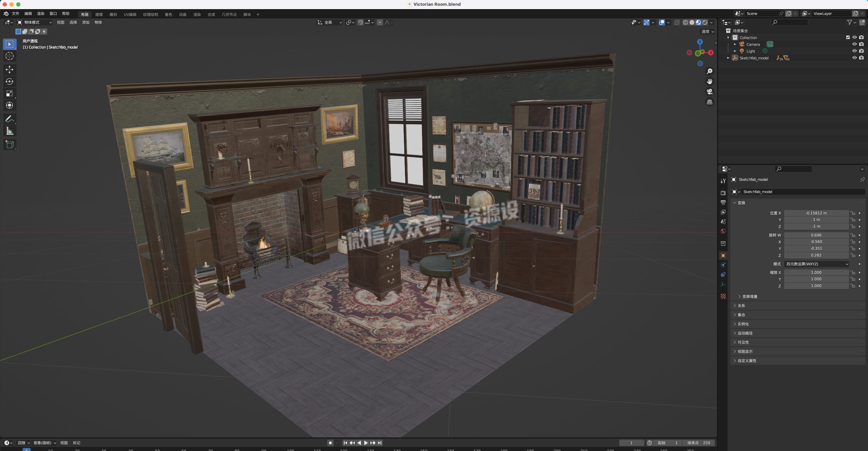Activate the Annotate pencil tool
Image resolution: width=868 pixels, height=451 pixels.
click(x=9, y=119)
